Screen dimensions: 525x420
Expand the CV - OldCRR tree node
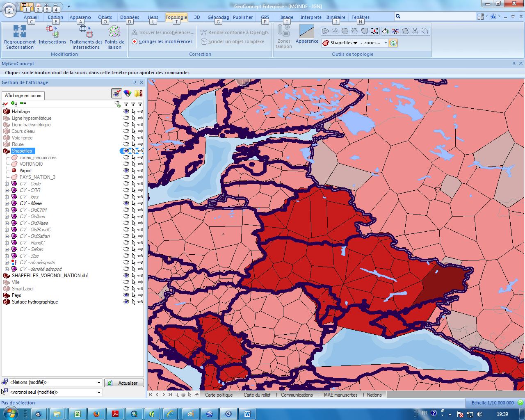coord(7,210)
